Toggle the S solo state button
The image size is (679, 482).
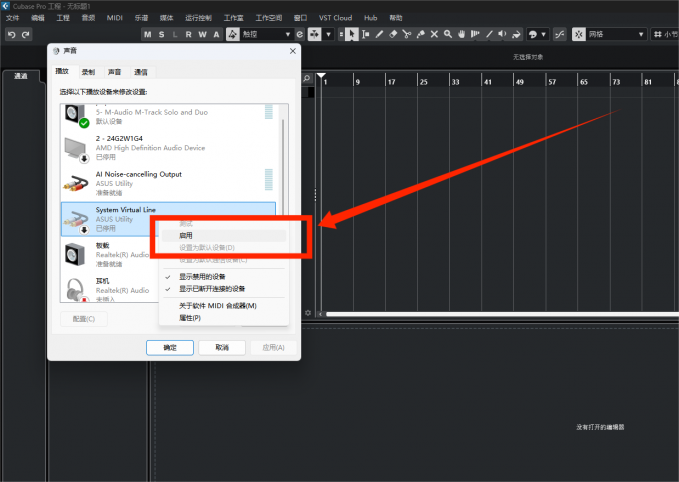point(162,34)
